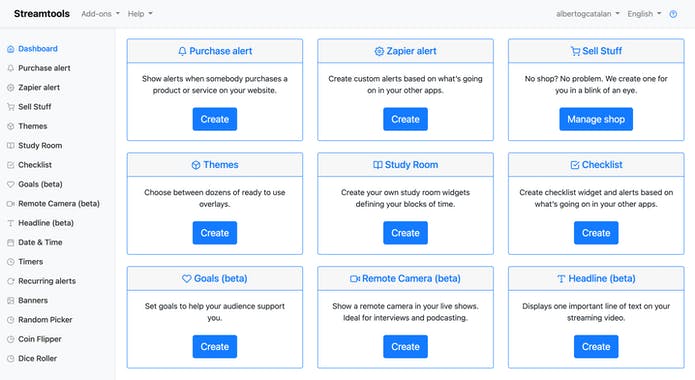Image resolution: width=695 pixels, height=380 pixels.
Task: Select Timers in the sidebar
Action: pyautogui.click(x=31, y=262)
